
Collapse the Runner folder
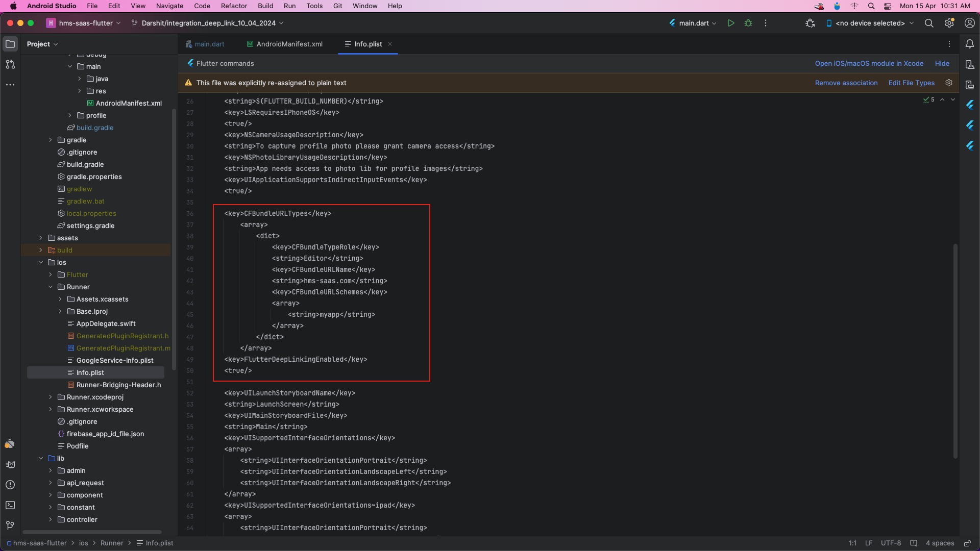pos(51,287)
